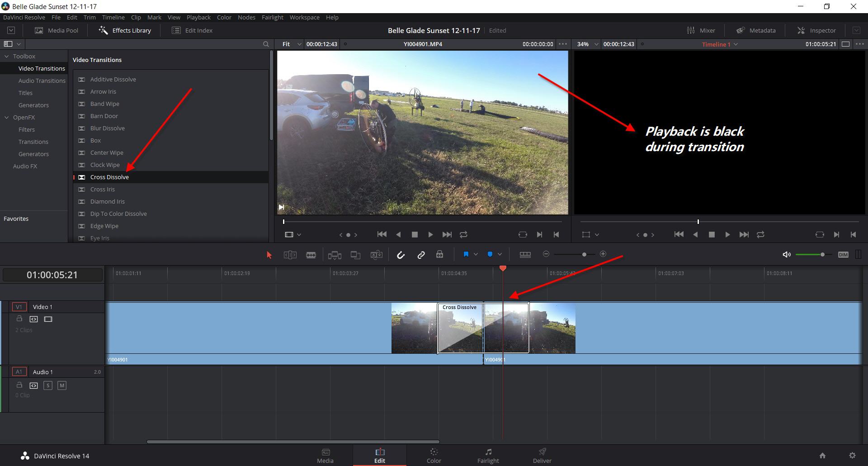Open the Timeline menu
This screenshot has height=466, width=868.
coord(113,17)
